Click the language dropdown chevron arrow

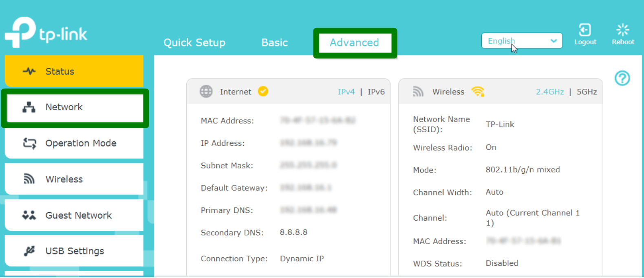click(554, 41)
